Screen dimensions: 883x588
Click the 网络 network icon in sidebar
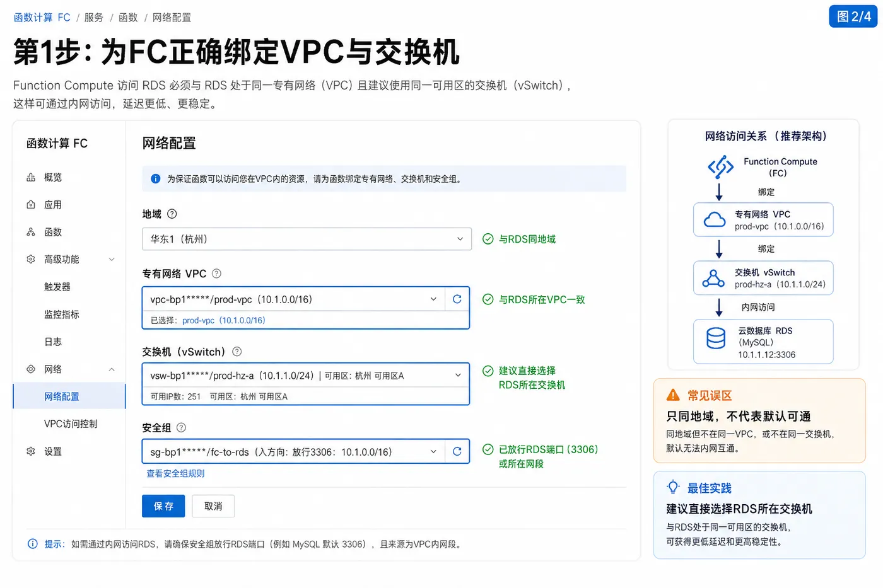point(31,369)
